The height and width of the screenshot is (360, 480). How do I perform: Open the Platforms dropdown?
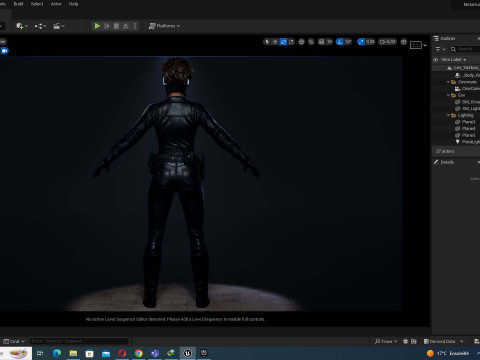[164, 26]
